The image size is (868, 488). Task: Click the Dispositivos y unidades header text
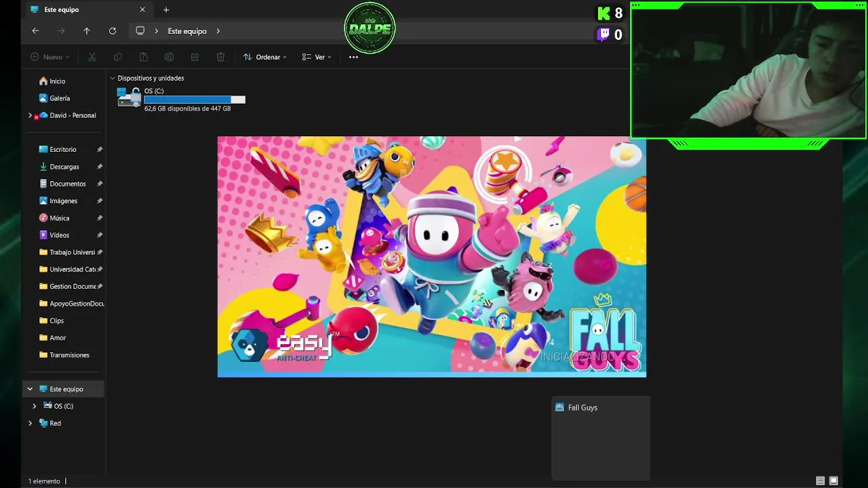(x=151, y=78)
